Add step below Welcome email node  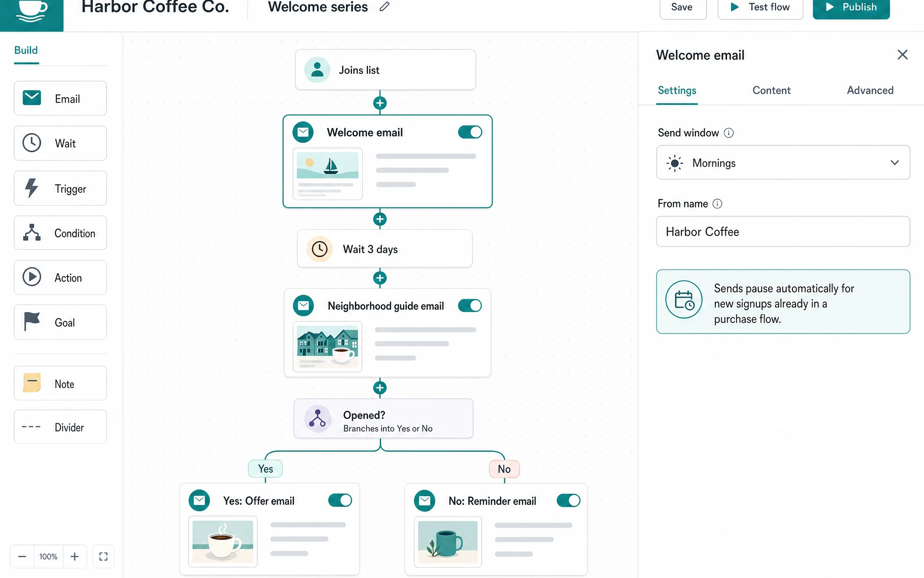pos(380,219)
